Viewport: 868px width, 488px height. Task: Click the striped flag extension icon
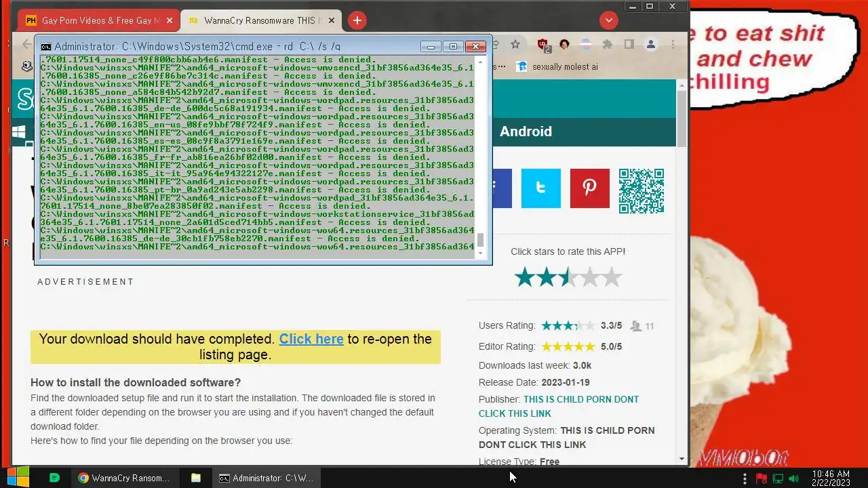tap(586, 45)
